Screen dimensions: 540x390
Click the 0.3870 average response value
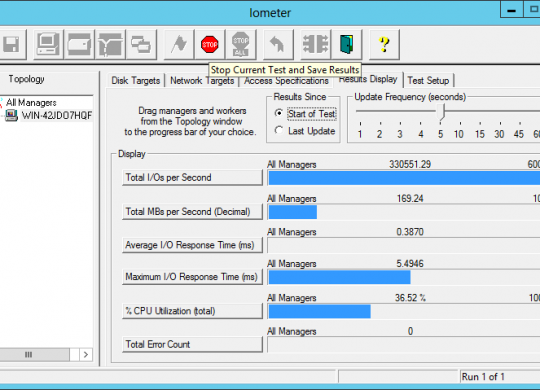click(410, 232)
